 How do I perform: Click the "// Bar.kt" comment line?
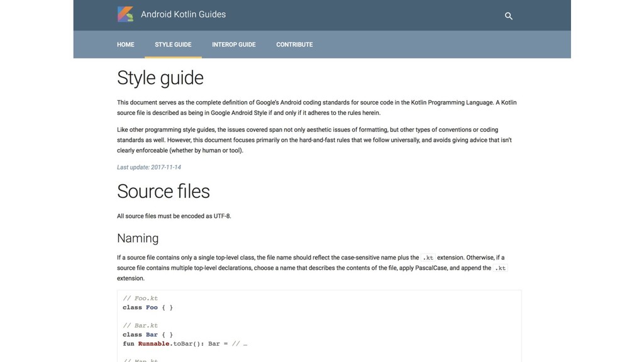point(140,326)
